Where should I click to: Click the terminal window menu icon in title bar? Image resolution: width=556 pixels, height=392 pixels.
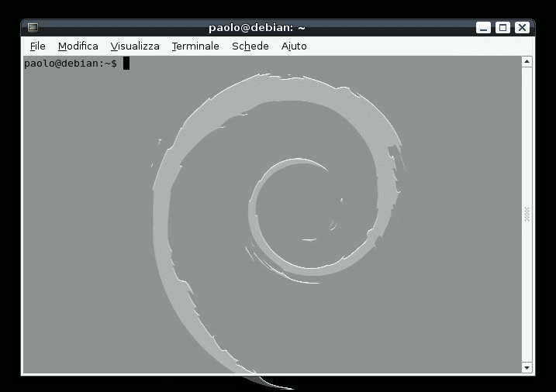coord(33,27)
